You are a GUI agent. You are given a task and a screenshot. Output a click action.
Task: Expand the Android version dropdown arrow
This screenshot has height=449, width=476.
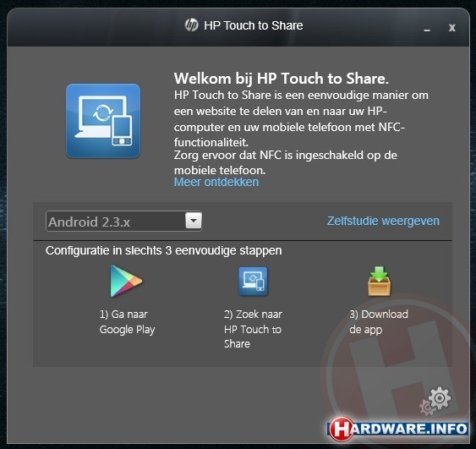(194, 221)
